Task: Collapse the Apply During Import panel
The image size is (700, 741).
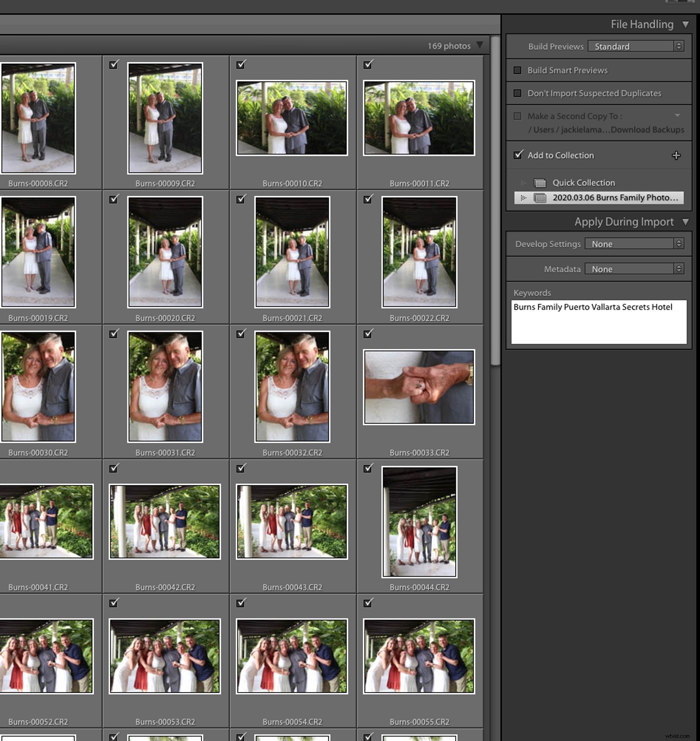Action: click(x=687, y=222)
